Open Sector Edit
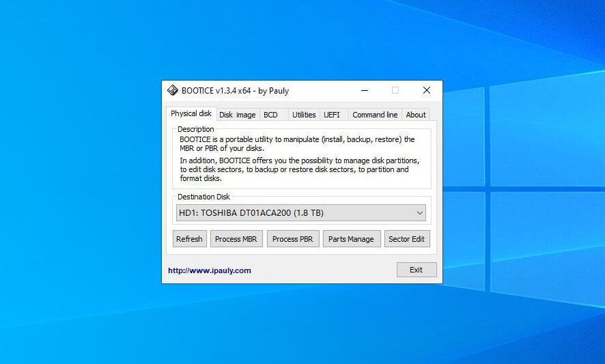The image size is (605, 364). (x=407, y=239)
